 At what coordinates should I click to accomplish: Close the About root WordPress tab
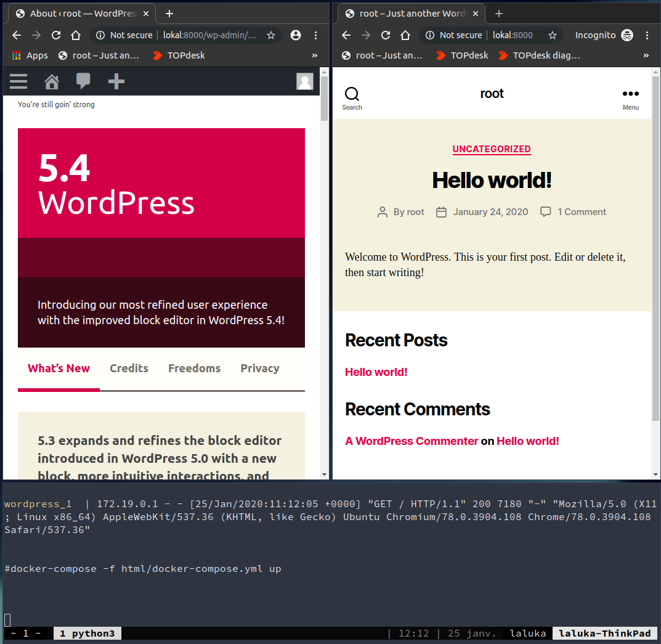click(x=146, y=14)
